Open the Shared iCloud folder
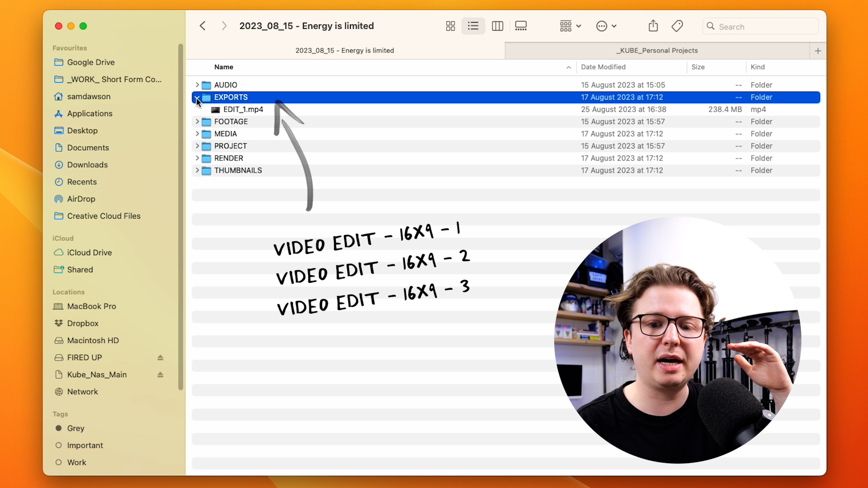 click(80, 270)
